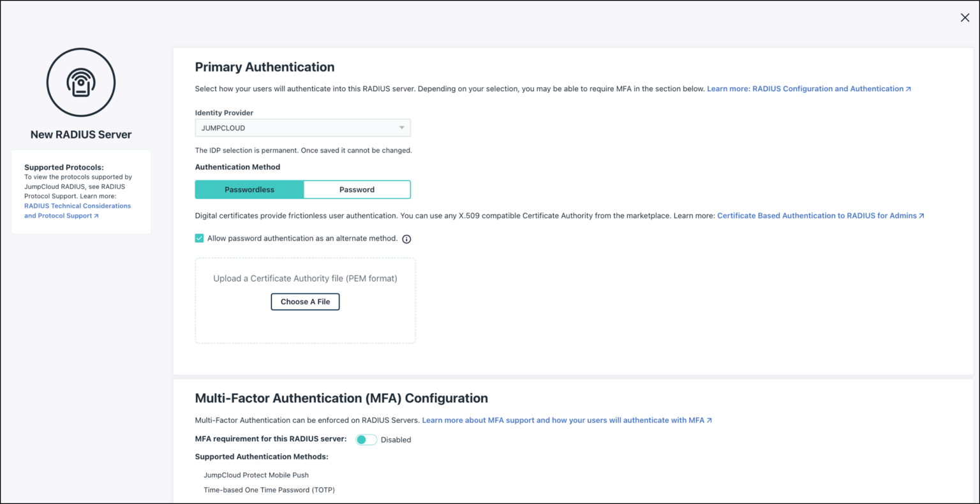Viewport: 980px width, 504px height.
Task: Click external-link arrow after RADIUS Configuration link
Action: coord(908,89)
